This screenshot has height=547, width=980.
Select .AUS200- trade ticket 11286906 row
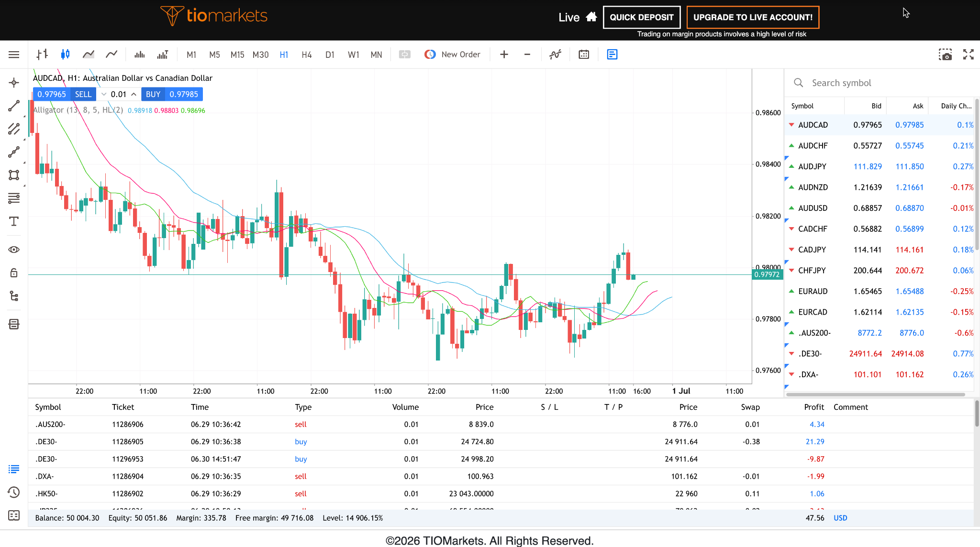(501, 425)
